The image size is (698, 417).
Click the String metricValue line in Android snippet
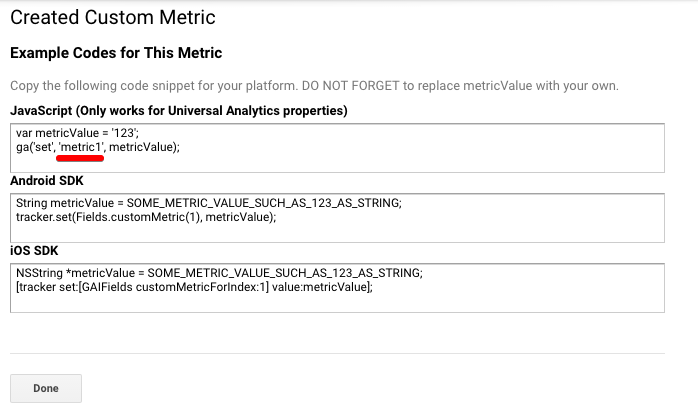(209, 203)
